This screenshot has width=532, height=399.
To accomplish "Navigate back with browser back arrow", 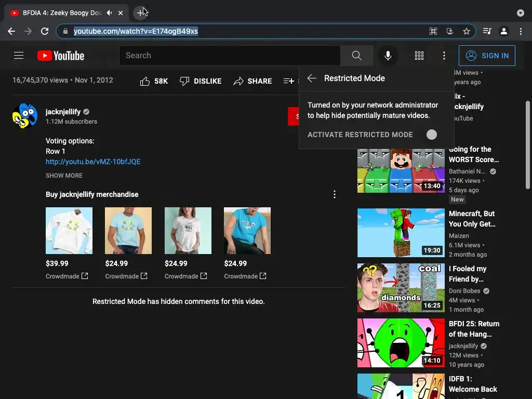I will pyautogui.click(x=11, y=31).
